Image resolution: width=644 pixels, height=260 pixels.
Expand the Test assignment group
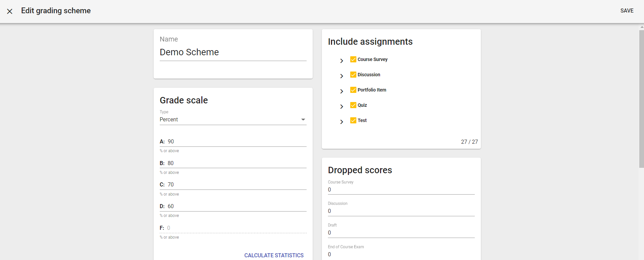[341, 122]
